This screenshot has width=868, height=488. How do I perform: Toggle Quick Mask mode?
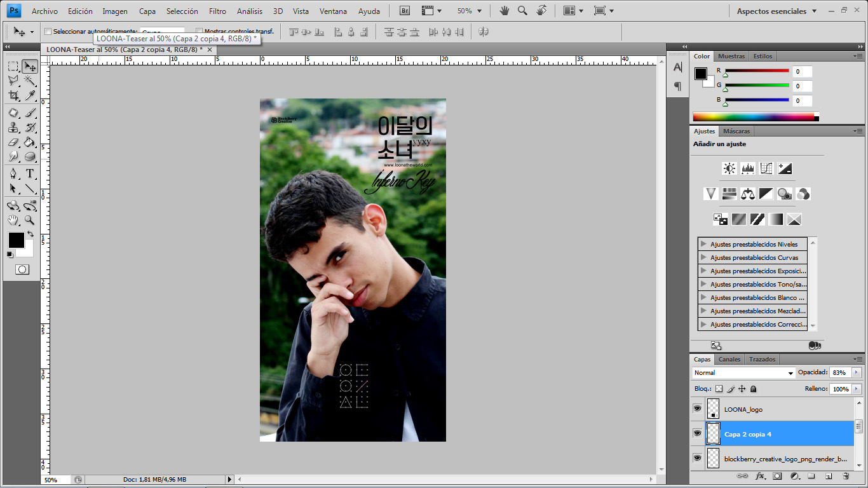pos(22,269)
